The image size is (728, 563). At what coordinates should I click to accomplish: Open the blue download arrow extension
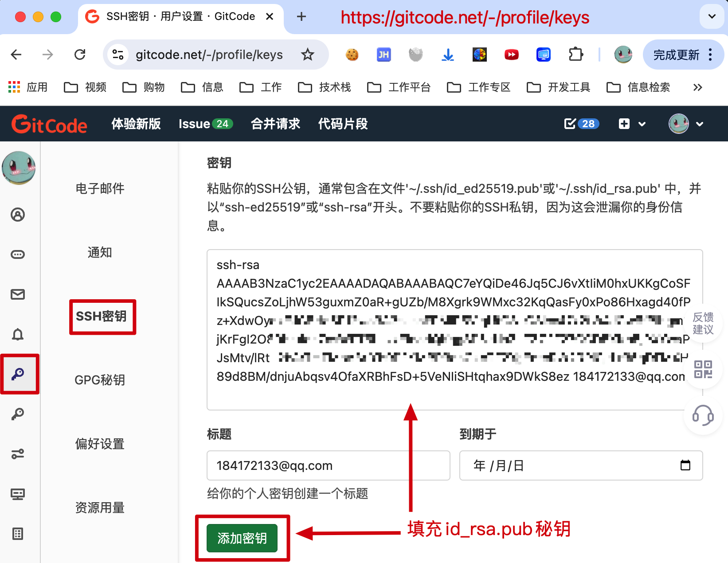(448, 55)
